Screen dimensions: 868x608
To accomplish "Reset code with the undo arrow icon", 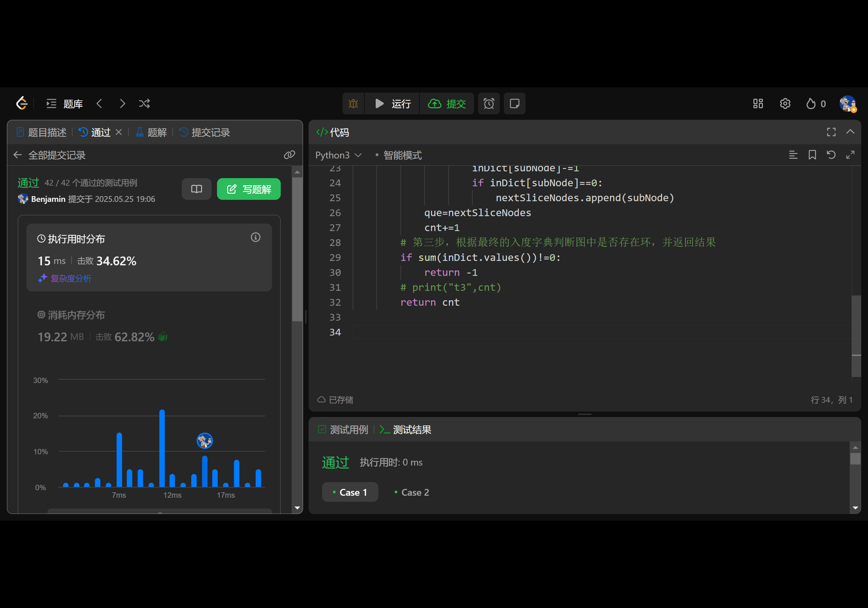I will 831,155.
